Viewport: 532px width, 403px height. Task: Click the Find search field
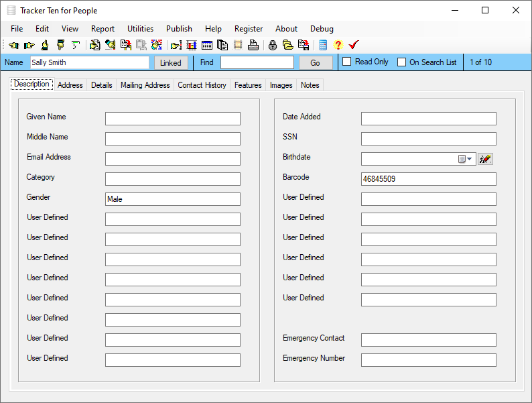(257, 62)
